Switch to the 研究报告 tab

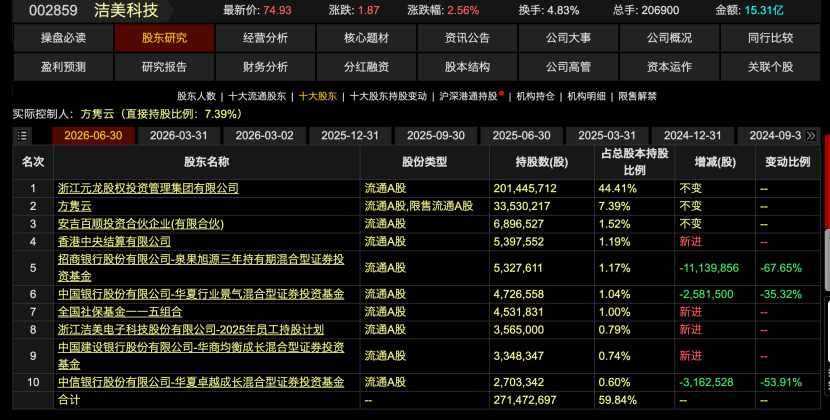coord(164,67)
